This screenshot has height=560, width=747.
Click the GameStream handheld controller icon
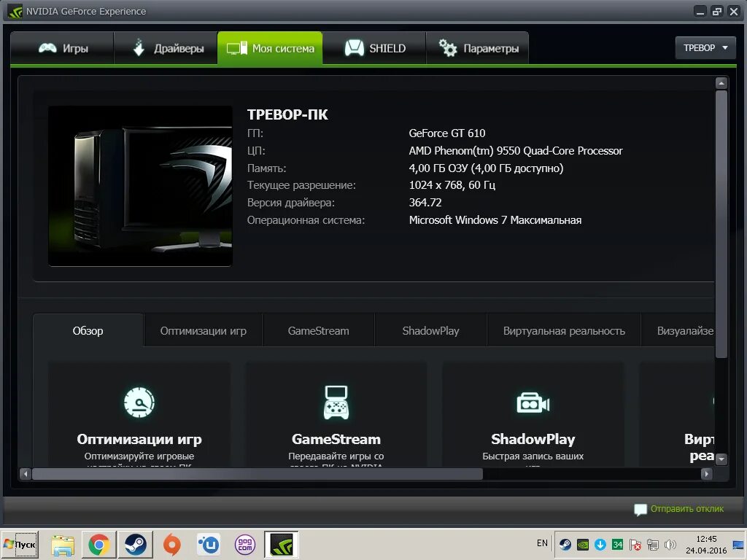pos(336,402)
